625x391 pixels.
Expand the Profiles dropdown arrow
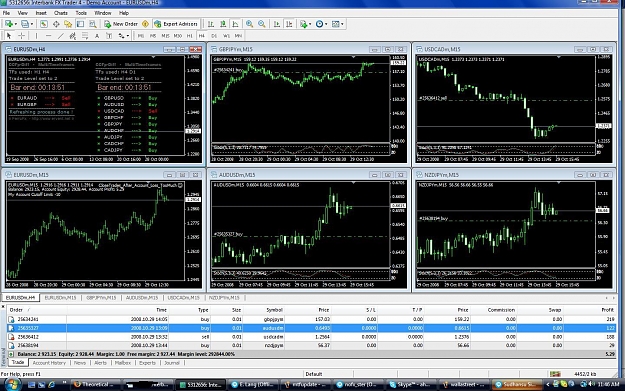tap(31, 24)
